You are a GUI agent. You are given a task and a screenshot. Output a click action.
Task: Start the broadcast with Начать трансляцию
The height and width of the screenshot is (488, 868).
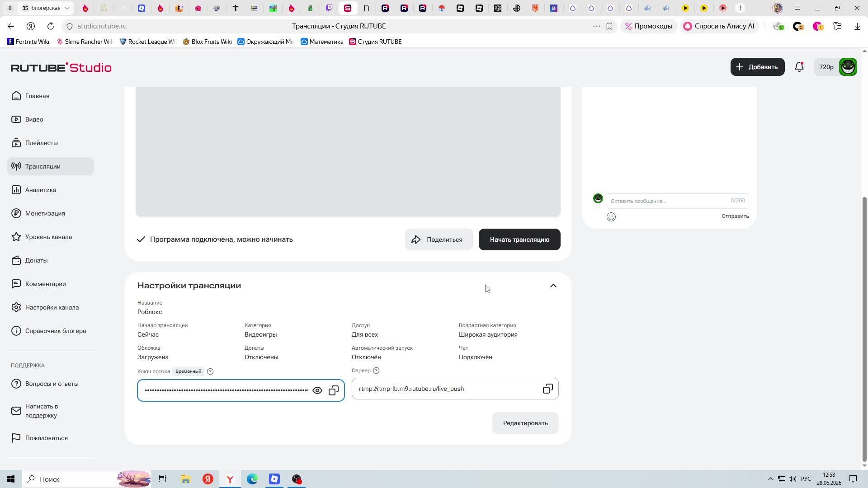(519, 239)
